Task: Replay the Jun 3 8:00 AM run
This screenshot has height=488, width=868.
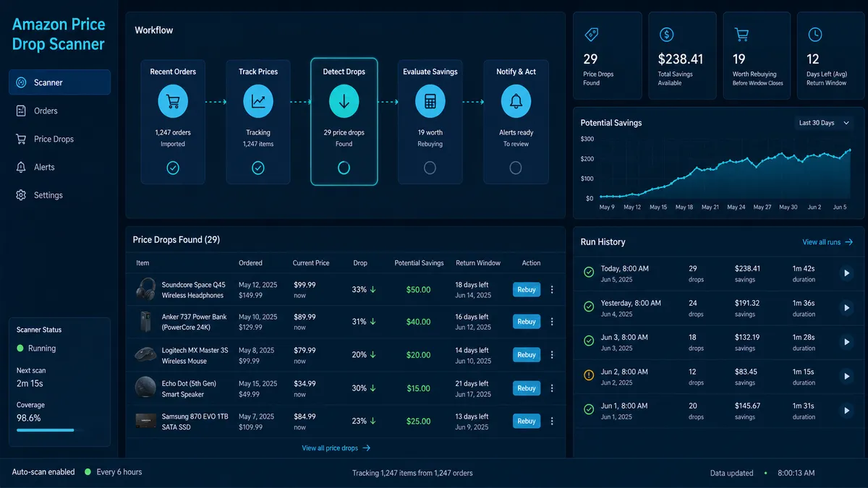Action: click(x=846, y=342)
